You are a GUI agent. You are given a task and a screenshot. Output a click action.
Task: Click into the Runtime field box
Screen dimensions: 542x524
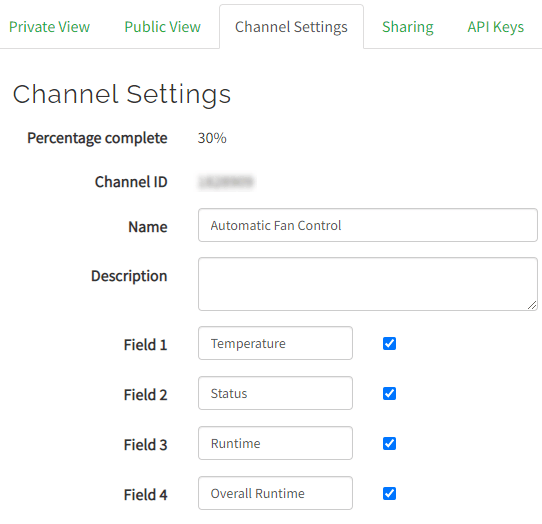[x=275, y=443]
